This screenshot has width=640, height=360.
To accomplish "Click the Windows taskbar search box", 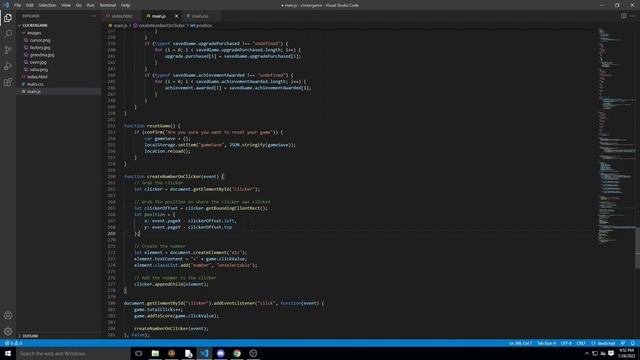I will click(x=73, y=353).
